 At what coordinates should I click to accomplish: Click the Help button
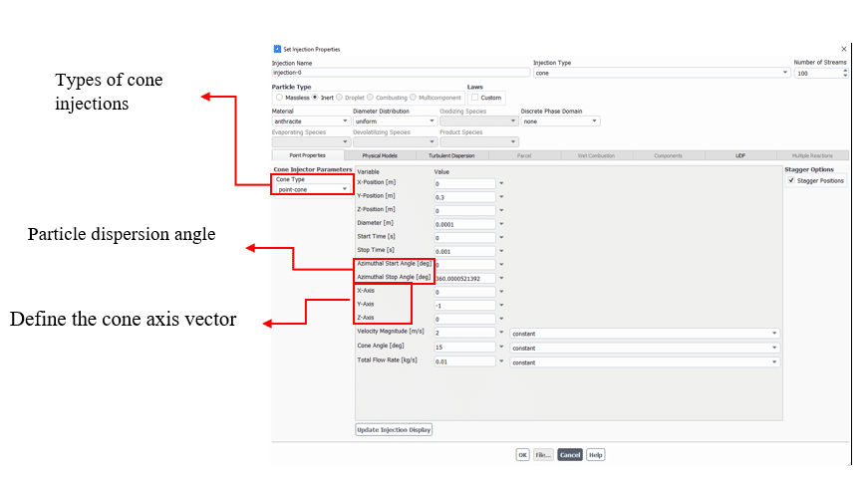point(595,455)
